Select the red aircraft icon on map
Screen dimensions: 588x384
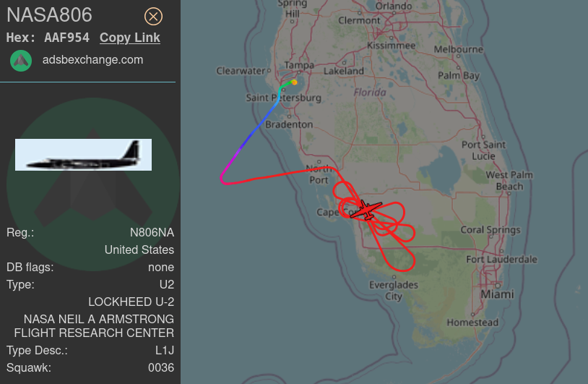tap(366, 210)
